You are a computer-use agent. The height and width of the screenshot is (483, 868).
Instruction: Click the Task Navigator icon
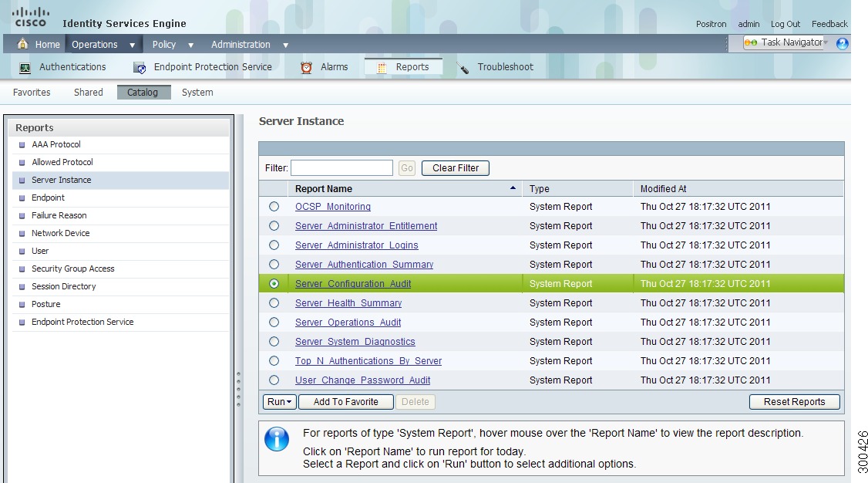(x=751, y=42)
